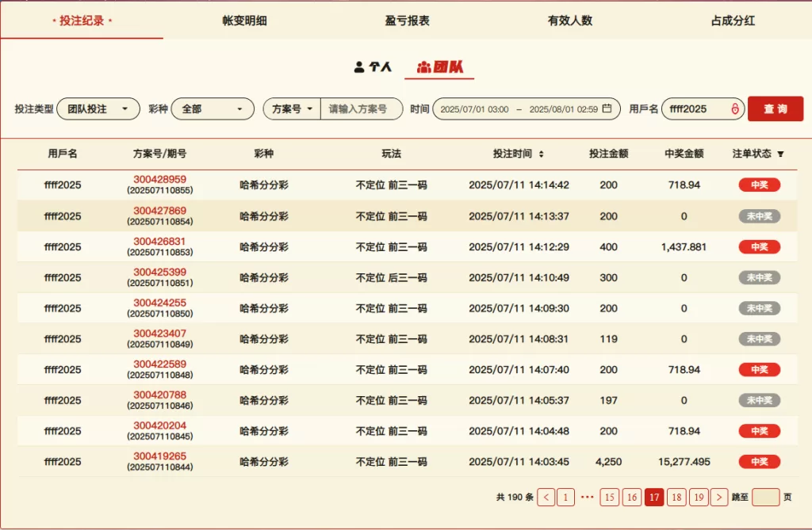Image resolution: width=812 pixels, height=530 pixels.
Task: Click the 共 190 条 total count text
Action: point(515,498)
